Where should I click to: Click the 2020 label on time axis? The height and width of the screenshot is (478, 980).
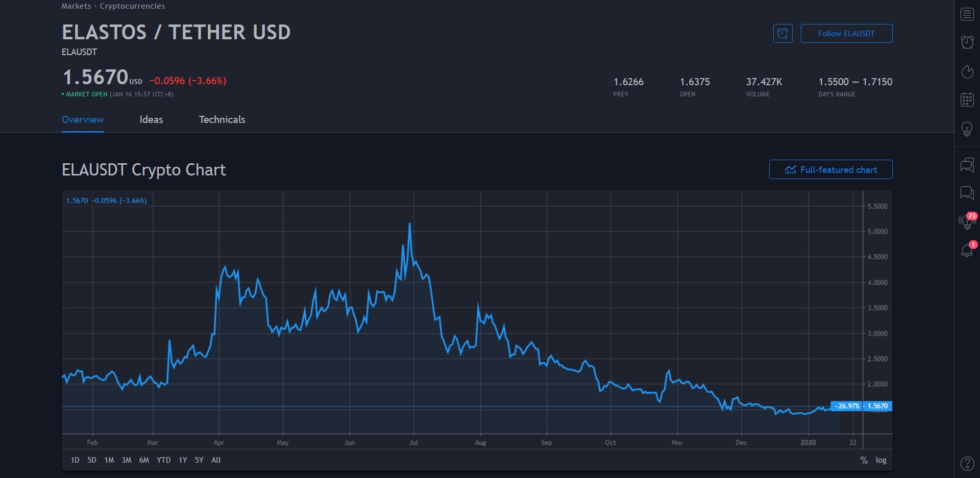tap(808, 442)
